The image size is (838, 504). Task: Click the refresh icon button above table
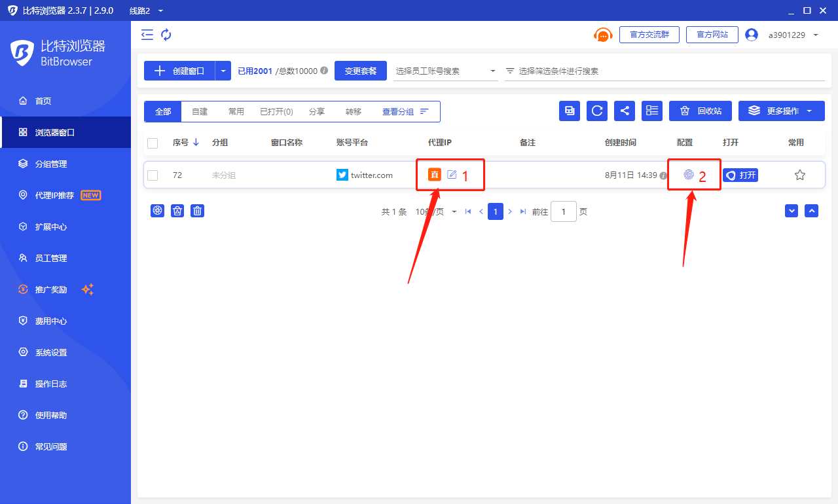coord(597,111)
